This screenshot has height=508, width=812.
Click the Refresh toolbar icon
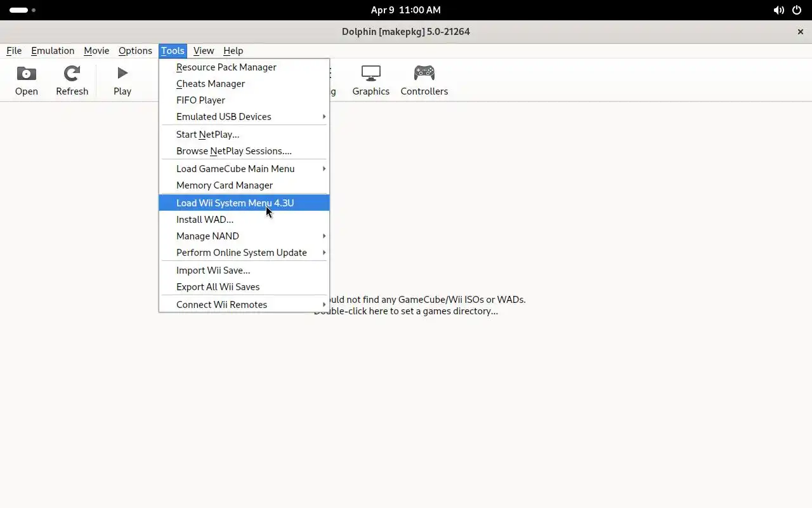coord(72,81)
